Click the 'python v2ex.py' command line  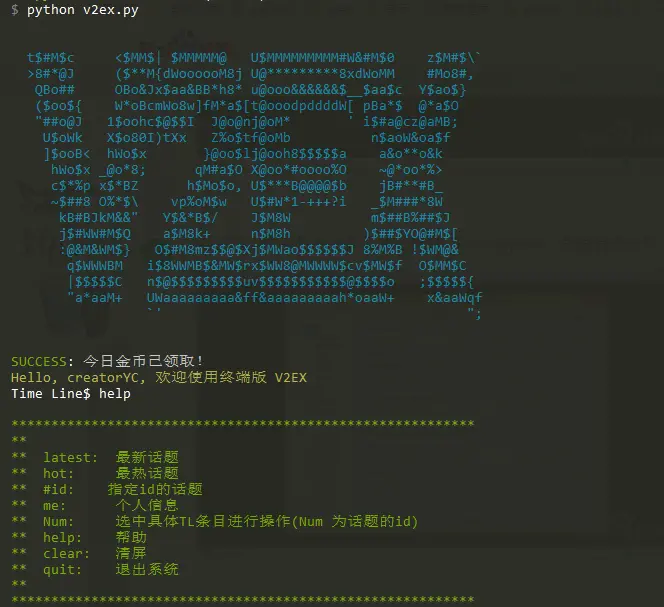coord(83,10)
